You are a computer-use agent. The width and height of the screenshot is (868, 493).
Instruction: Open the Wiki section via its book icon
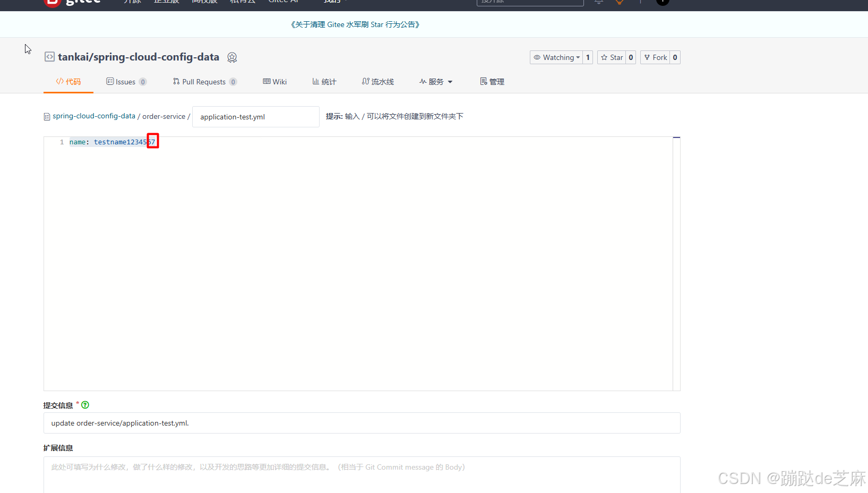click(266, 81)
